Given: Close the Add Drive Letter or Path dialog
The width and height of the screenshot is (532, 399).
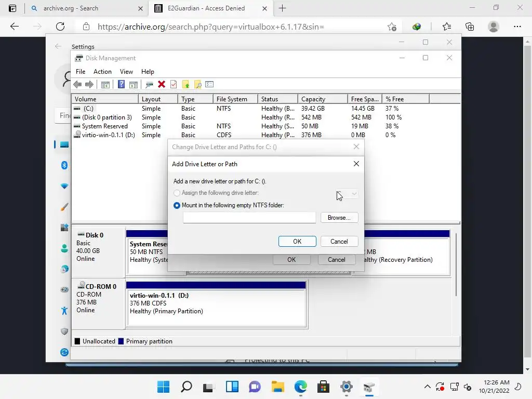Looking at the screenshot, I should [356, 164].
